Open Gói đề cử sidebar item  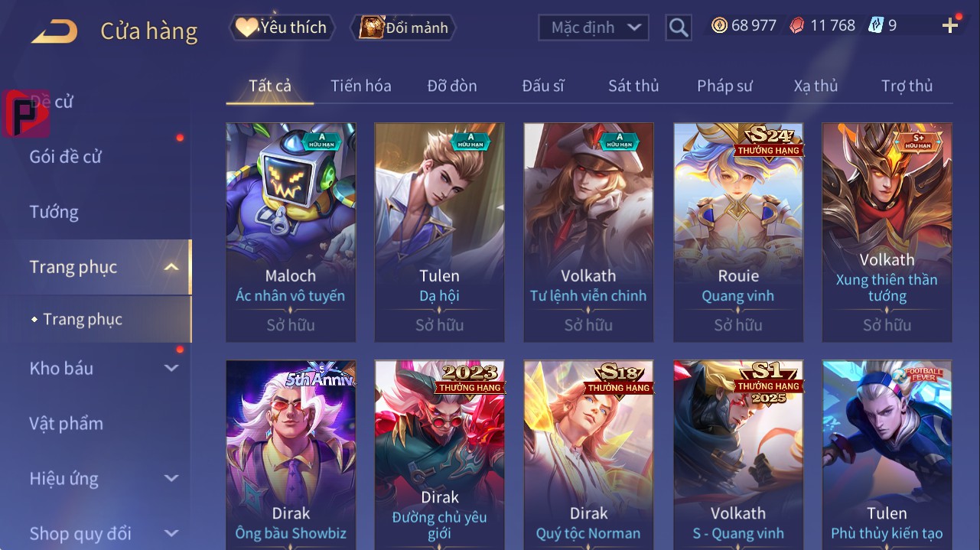[x=65, y=157]
